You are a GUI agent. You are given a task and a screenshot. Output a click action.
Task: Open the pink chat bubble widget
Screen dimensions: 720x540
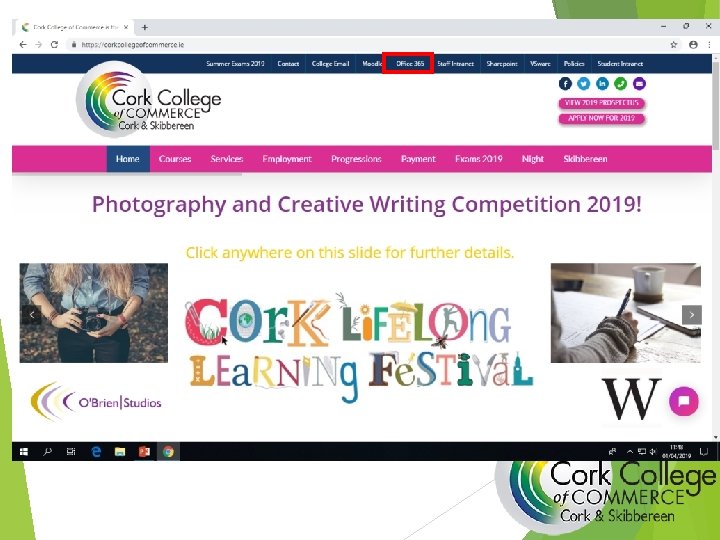684,401
